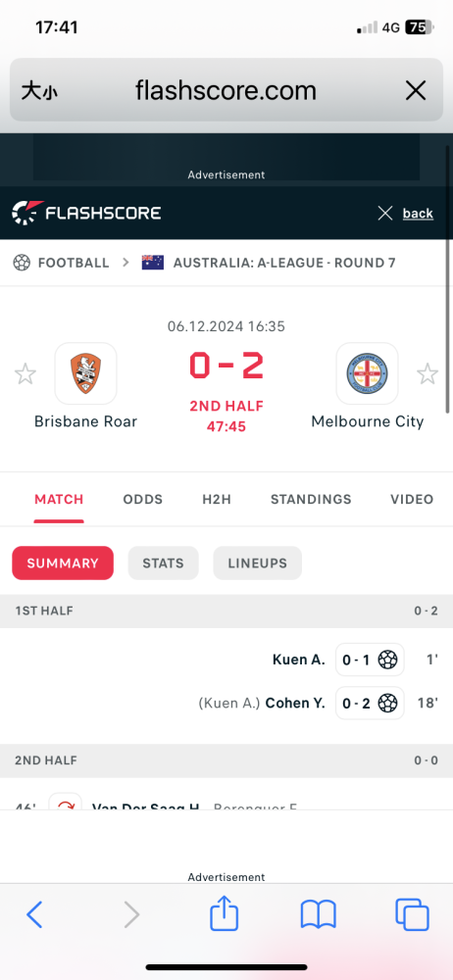Image resolution: width=453 pixels, height=980 pixels.
Task: Open the text size menu in address bar
Action: [x=40, y=91]
